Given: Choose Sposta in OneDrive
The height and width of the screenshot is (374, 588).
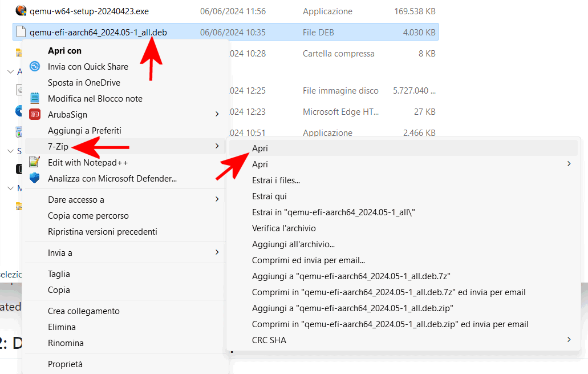Looking at the screenshot, I should coord(84,83).
